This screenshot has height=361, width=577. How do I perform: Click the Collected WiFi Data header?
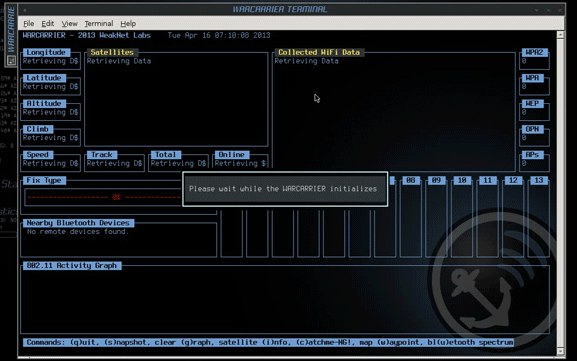click(319, 52)
